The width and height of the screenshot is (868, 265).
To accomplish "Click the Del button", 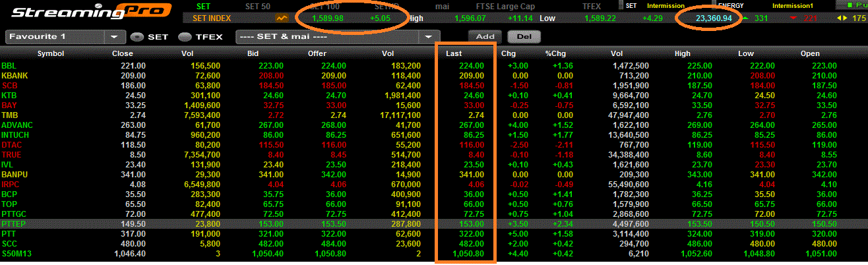I will tap(524, 37).
